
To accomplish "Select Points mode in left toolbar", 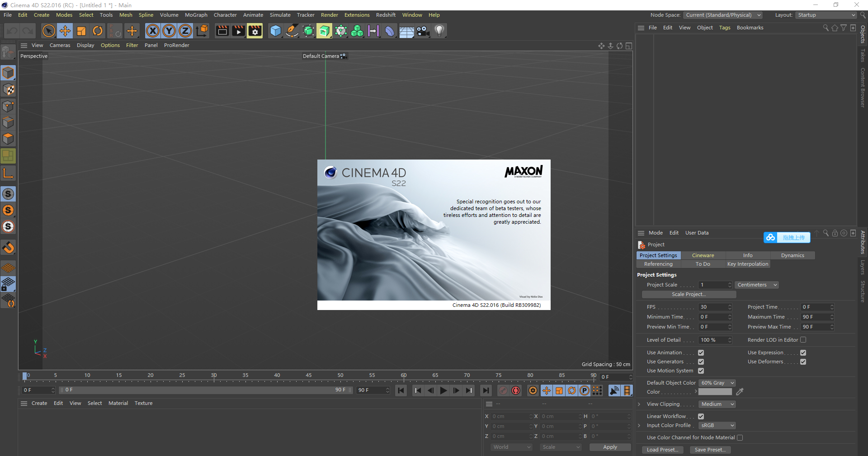I will (9, 106).
